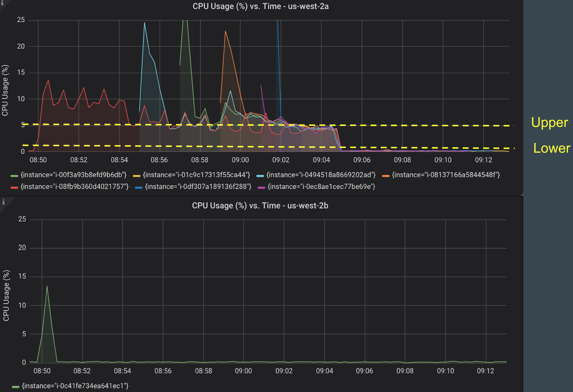Toggle series i-08fb9b360d4021757 in the legend

coord(75,187)
